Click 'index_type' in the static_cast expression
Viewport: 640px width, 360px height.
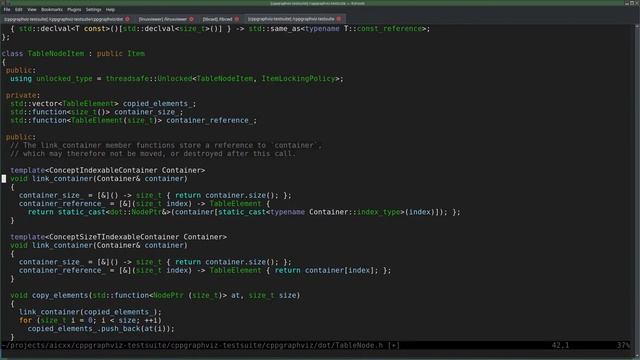tap(378, 212)
